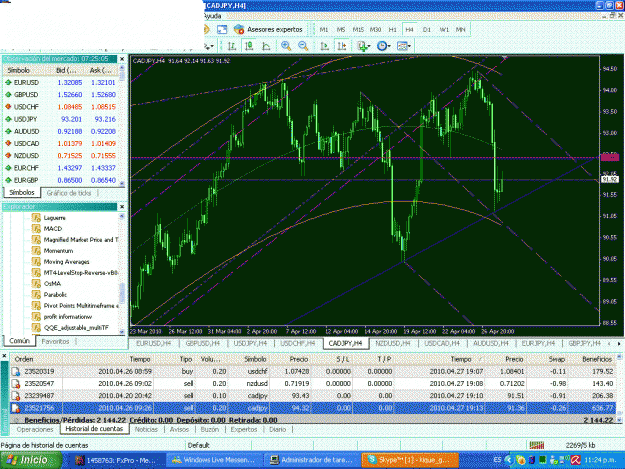Click the connection status bars icon
Image resolution: width=625 pixels, height=469 pixels.
coord(537,445)
